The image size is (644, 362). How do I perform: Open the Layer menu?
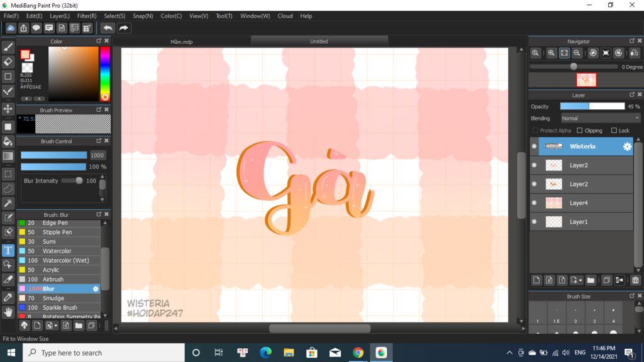(60, 16)
